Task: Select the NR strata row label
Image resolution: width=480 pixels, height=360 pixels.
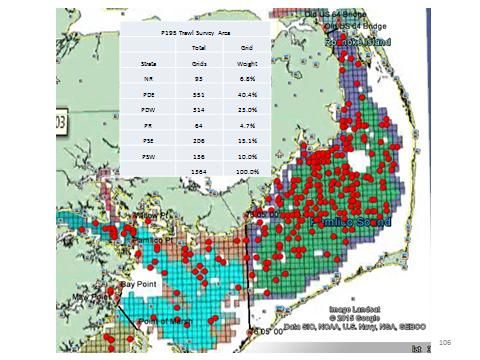Action: pos(148,79)
